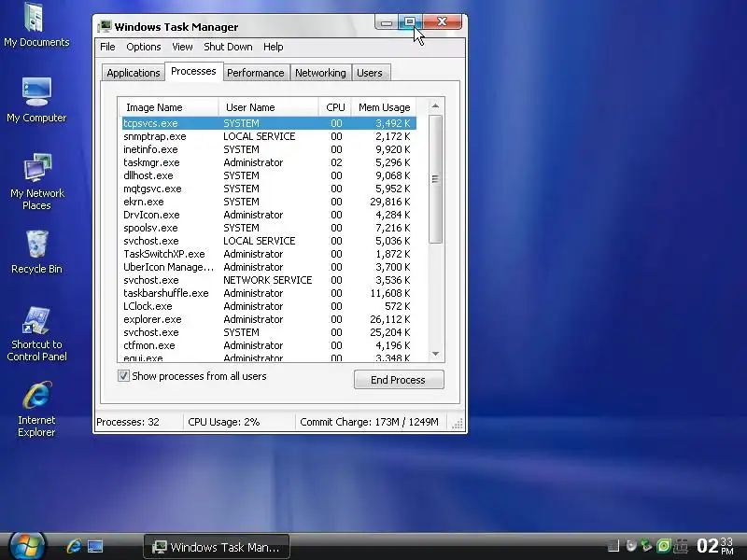The width and height of the screenshot is (747, 560).
Task: Open the Start orb menu
Action: click(27, 546)
